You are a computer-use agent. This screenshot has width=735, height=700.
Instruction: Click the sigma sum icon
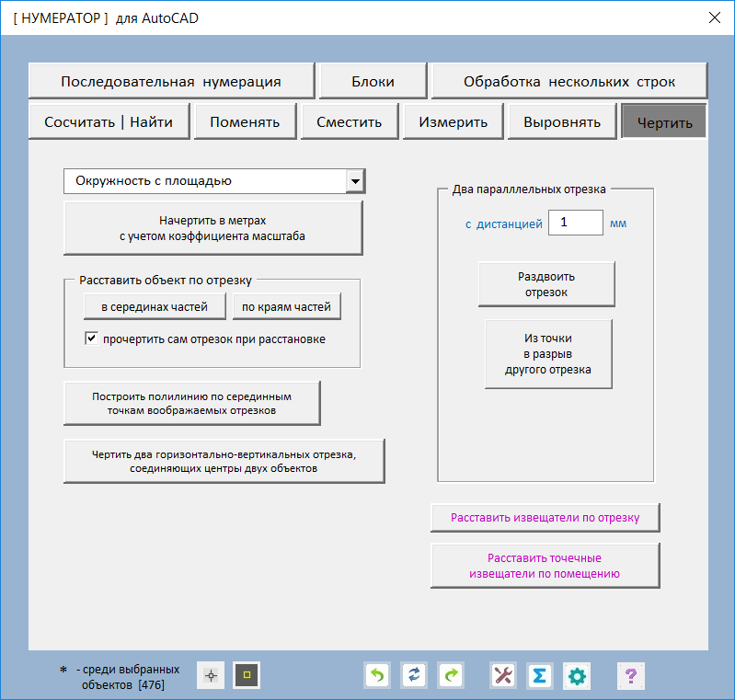pos(540,676)
